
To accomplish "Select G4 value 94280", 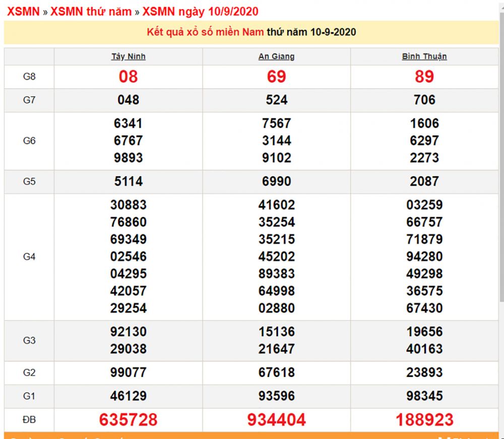I will pyautogui.click(x=424, y=257).
